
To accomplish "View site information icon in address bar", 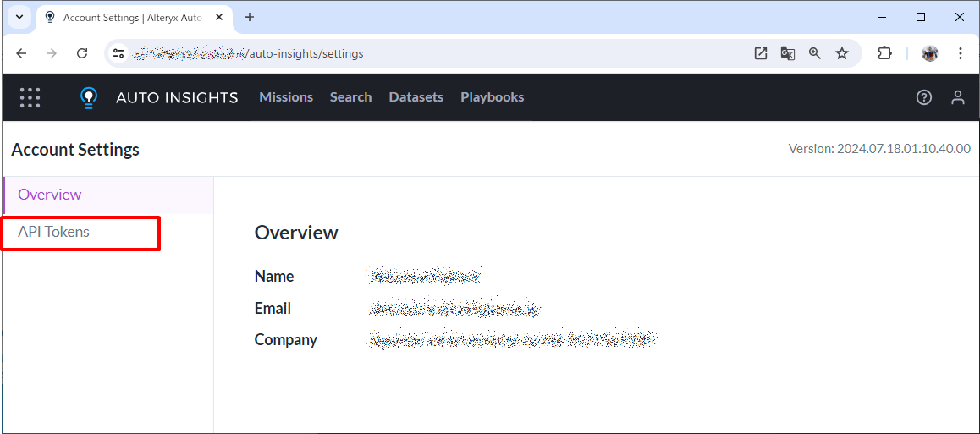I will 119,53.
